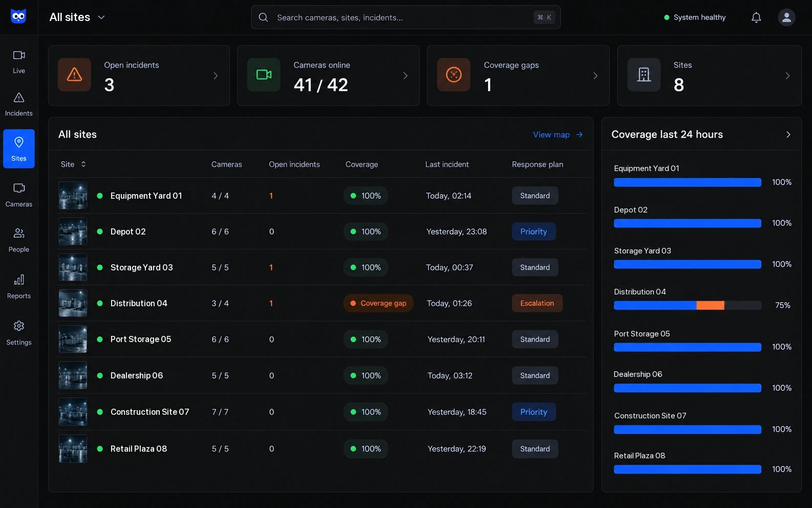Focus the search cameras field
The image size is (812, 508).
[x=405, y=17]
